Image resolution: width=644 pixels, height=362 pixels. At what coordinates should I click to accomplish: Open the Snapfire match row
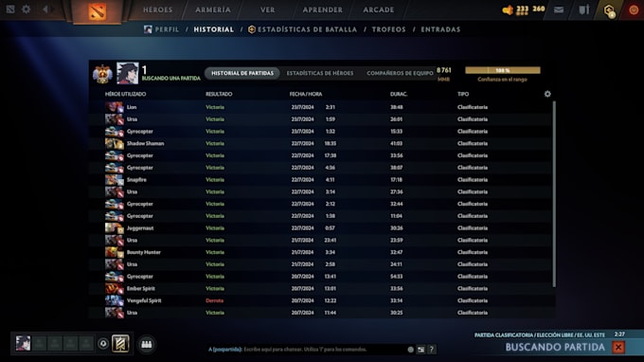coord(320,179)
